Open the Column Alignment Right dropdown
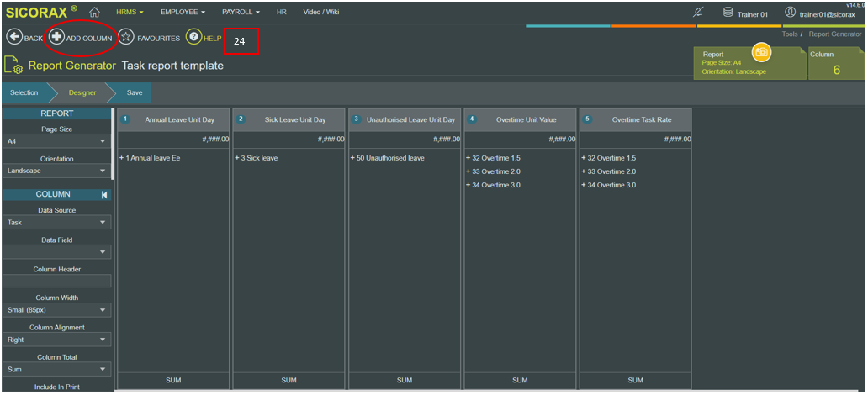 [x=56, y=340]
